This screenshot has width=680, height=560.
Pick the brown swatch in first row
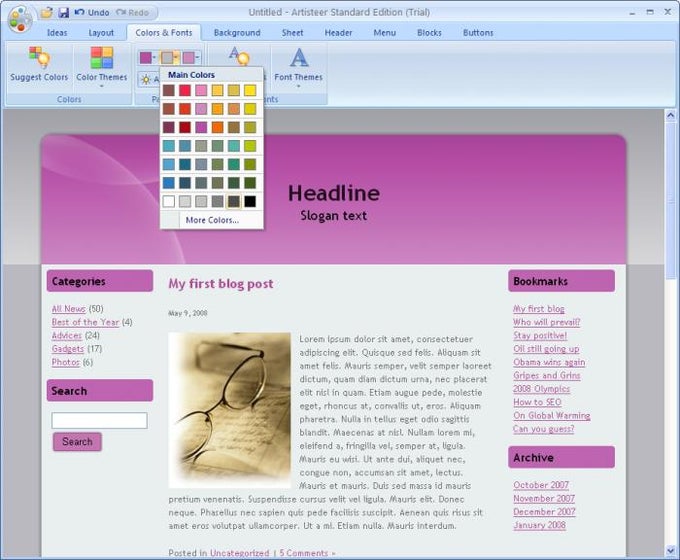tap(169, 90)
